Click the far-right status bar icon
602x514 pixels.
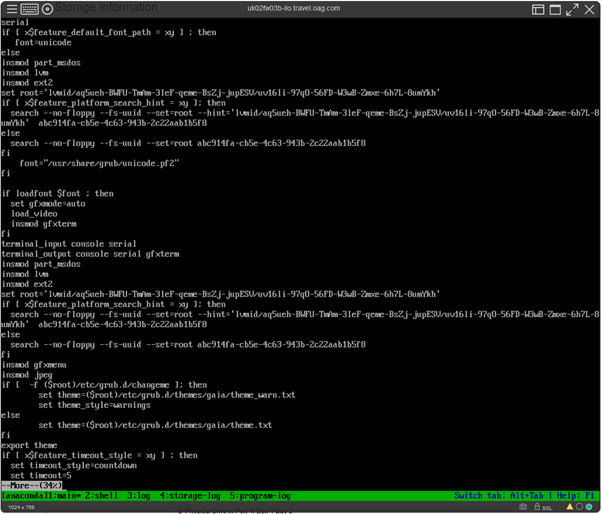[590, 507]
